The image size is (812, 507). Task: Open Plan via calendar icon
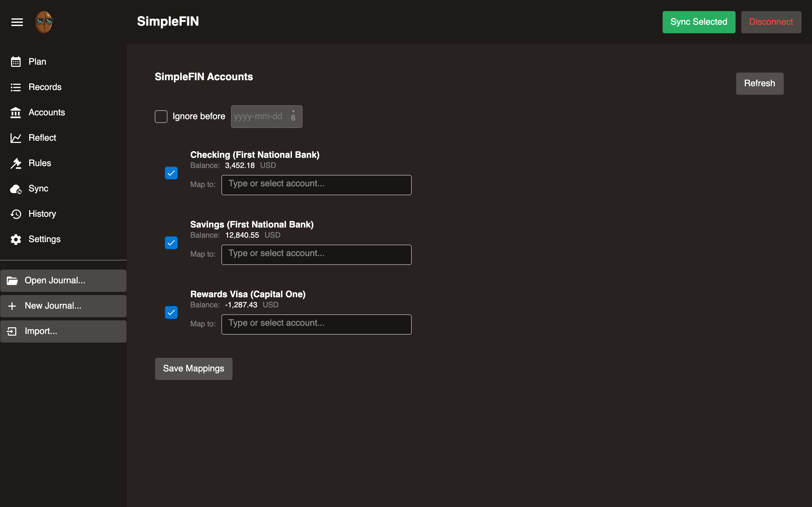tap(16, 62)
